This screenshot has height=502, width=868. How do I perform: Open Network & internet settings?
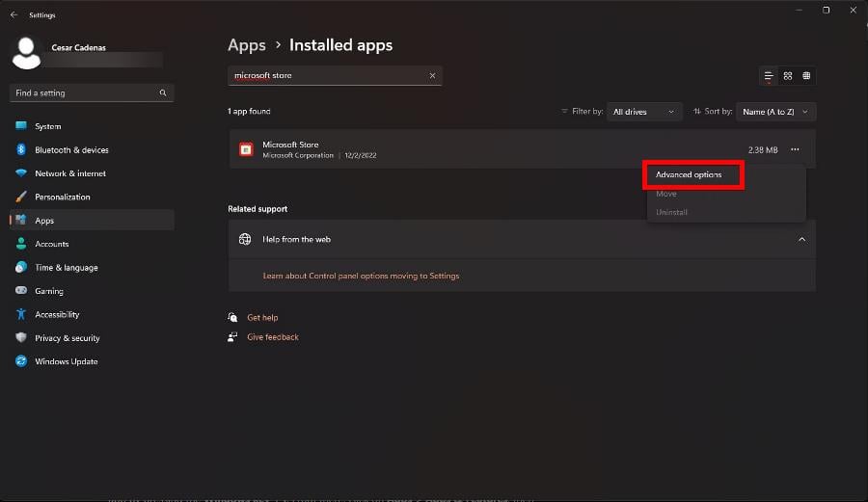pyautogui.click(x=92, y=173)
